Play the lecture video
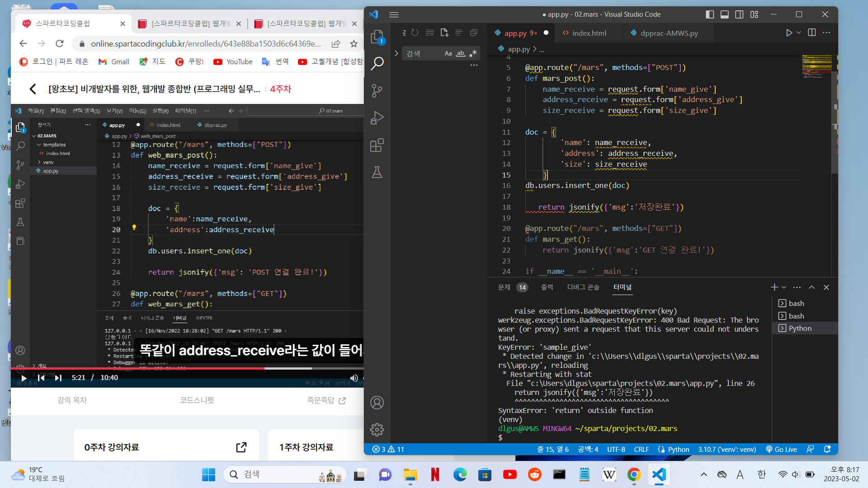The height and width of the screenshot is (488, 868). coord(24,378)
